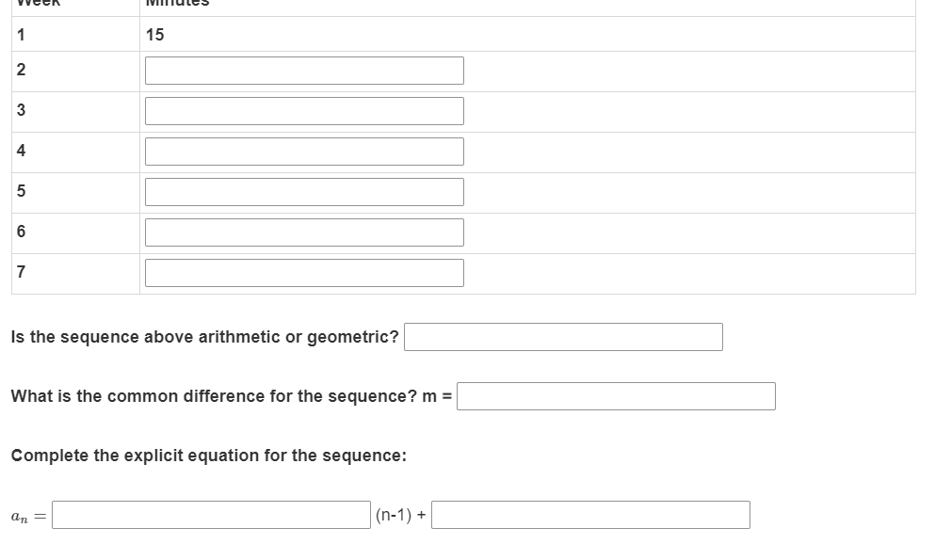Select the week 7 input field

[x=303, y=272]
